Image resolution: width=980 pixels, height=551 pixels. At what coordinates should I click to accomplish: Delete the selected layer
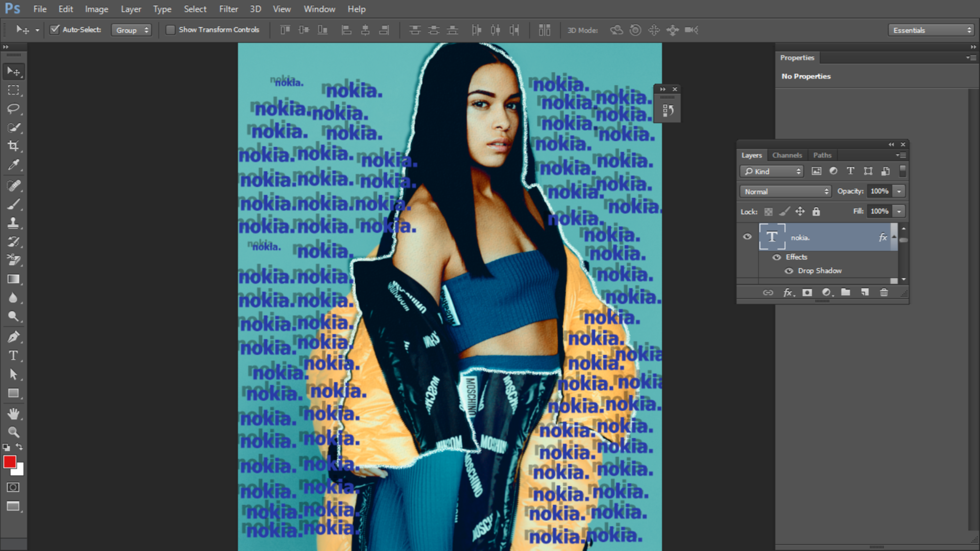[x=884, y=292]
